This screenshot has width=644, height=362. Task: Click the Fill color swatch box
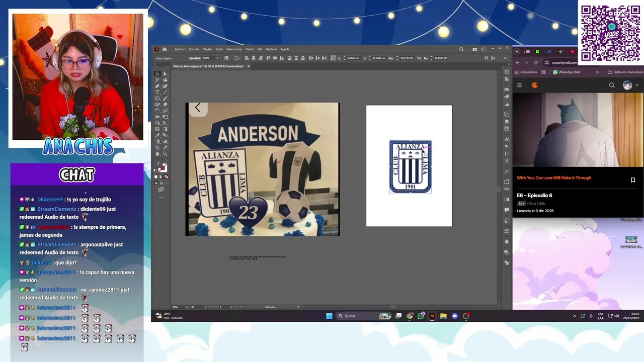[x=157, y=163]
